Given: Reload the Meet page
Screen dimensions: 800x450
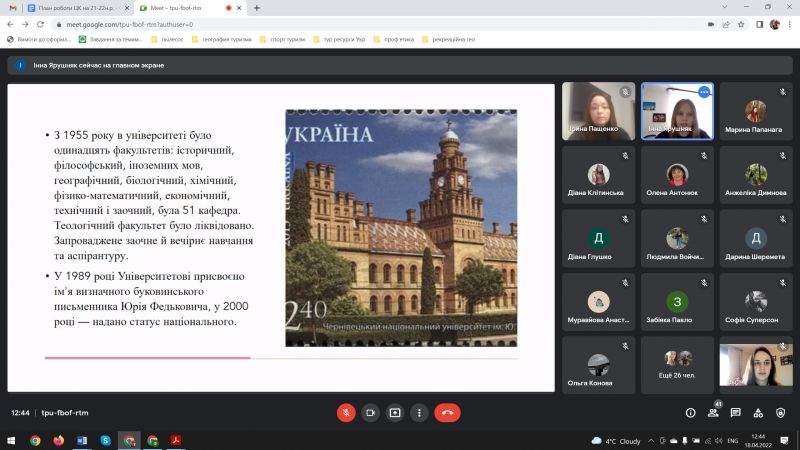Looking at the screenshot, I should pos(40,24).
